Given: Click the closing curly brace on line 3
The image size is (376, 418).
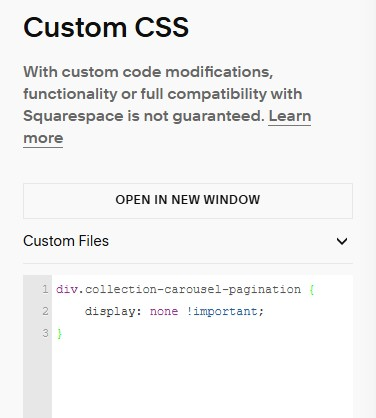Looking at the screenshot, I should click(60, 333).
